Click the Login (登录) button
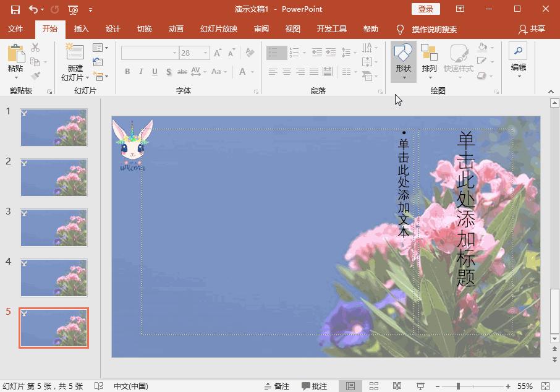 coord(425,9)
